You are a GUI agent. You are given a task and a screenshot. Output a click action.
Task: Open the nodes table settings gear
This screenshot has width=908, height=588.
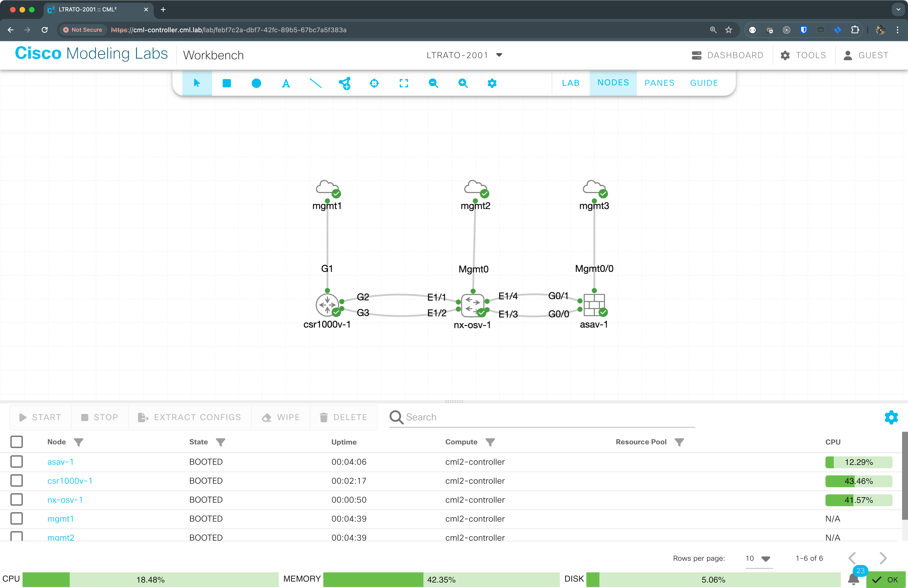(x=891, y=417)
